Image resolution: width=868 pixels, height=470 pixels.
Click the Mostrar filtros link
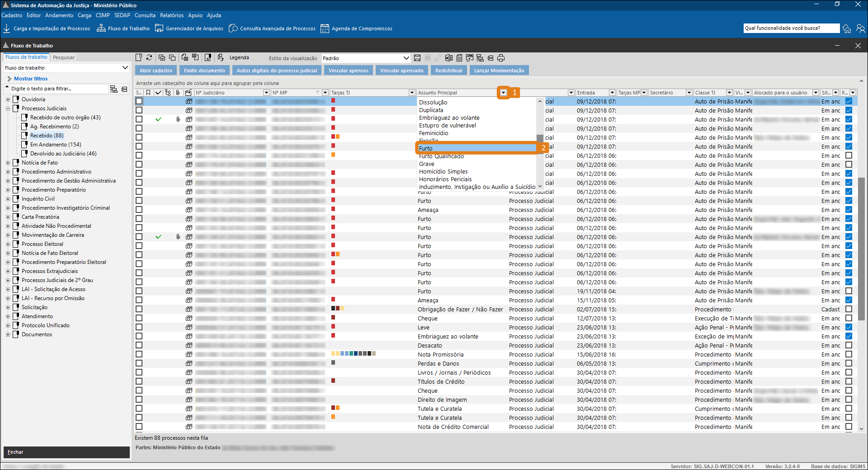point(30,79)
